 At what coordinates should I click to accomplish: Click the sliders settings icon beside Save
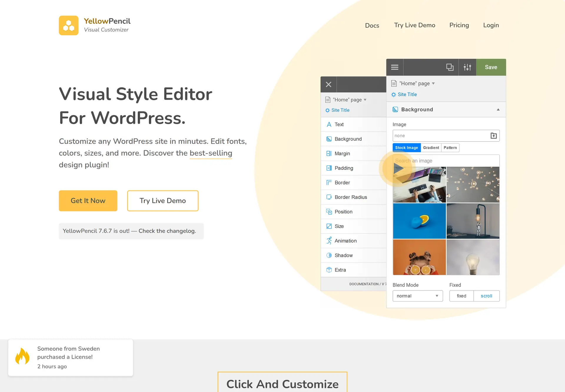(x=467, y=67)
